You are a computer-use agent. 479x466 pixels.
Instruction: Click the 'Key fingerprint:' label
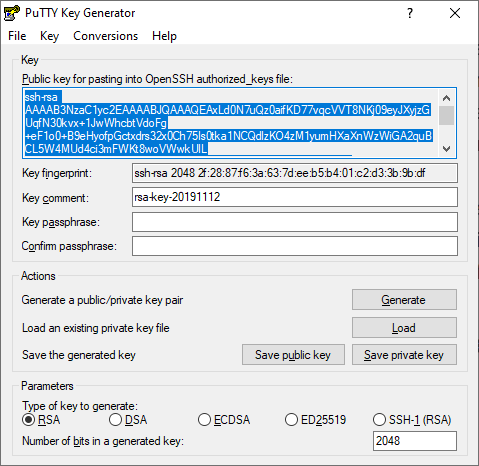[57, 173]
